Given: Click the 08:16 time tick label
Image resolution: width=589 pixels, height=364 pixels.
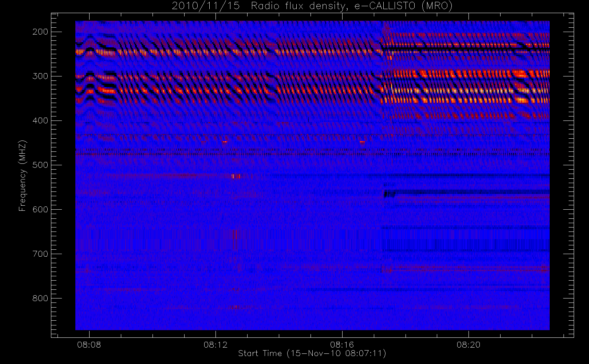Looking at the screenshot, I should [x=342, y=344].
